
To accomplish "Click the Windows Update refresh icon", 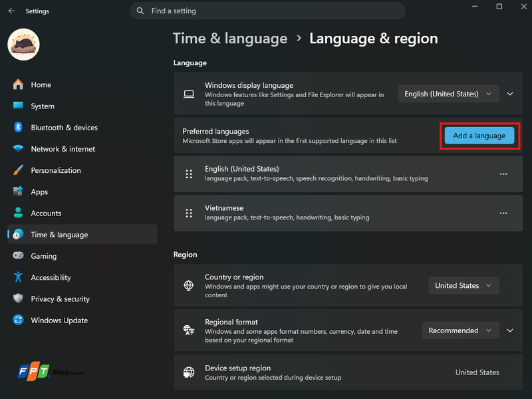I will pos(18,320).
